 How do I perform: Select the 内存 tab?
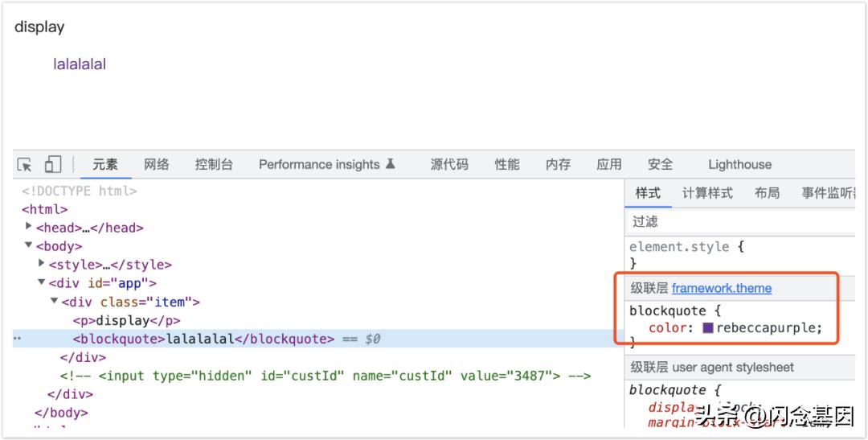point(558,165)
